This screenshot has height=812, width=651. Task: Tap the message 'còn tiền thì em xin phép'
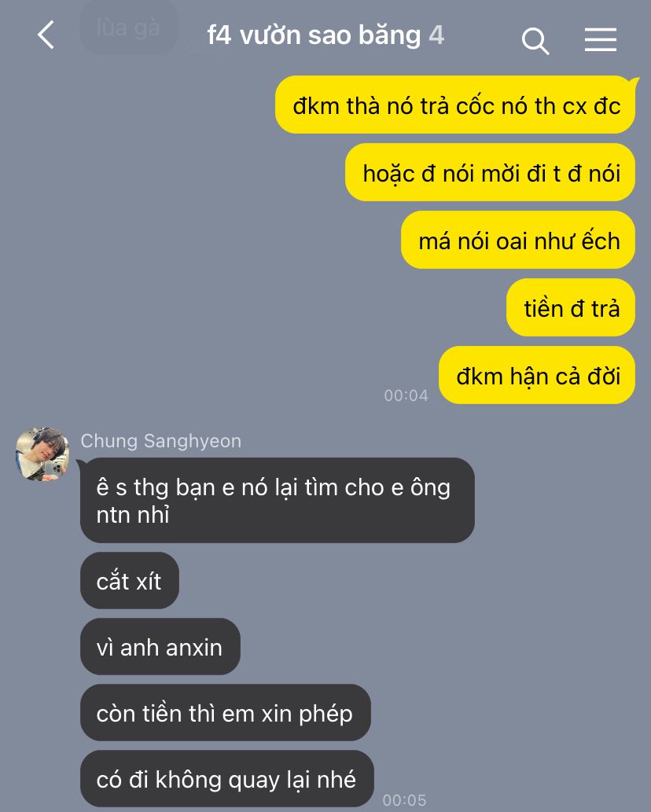click(x=226, y=713)
